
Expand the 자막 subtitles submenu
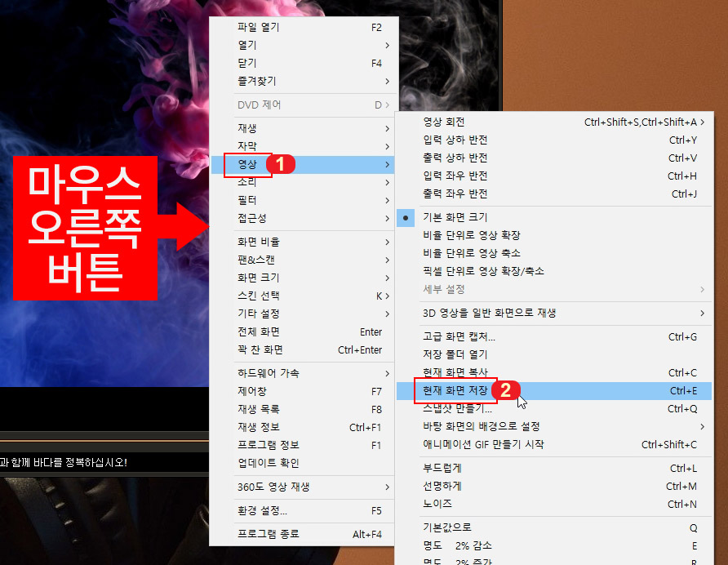click(x=269, y=145)
